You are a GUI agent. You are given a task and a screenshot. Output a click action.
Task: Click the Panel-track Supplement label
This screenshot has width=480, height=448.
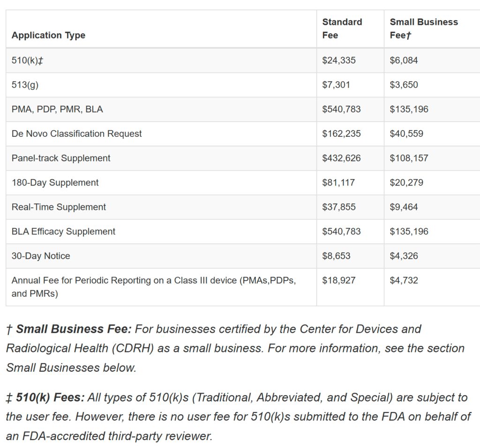pos(61,158)
